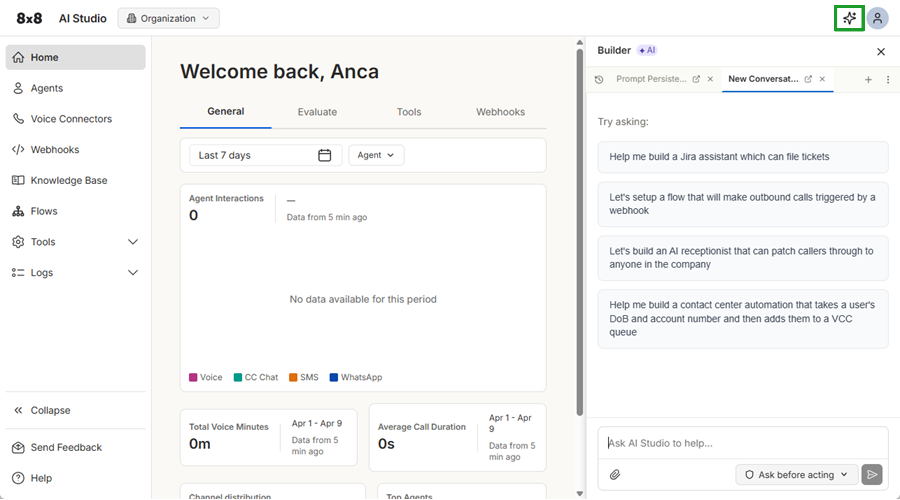Open the Agent filter dropdown
This screenshot has height=500, width=900.
(x=376, y=155)
